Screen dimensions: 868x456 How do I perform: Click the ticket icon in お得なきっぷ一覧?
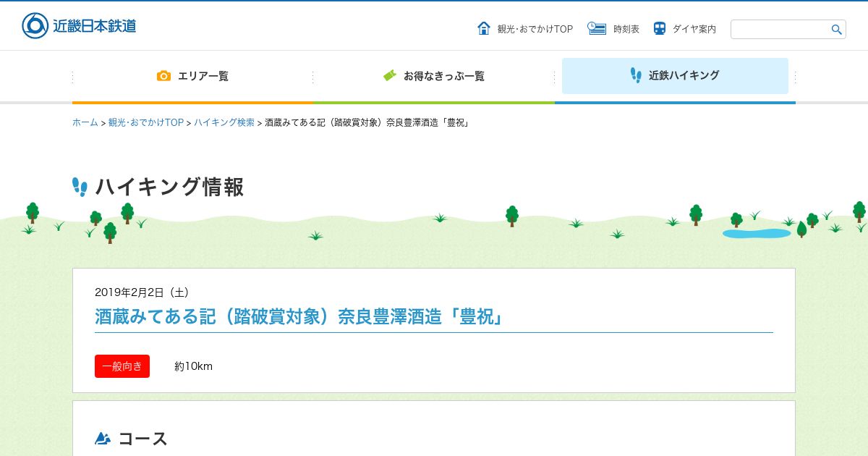[x=390, y=75]
